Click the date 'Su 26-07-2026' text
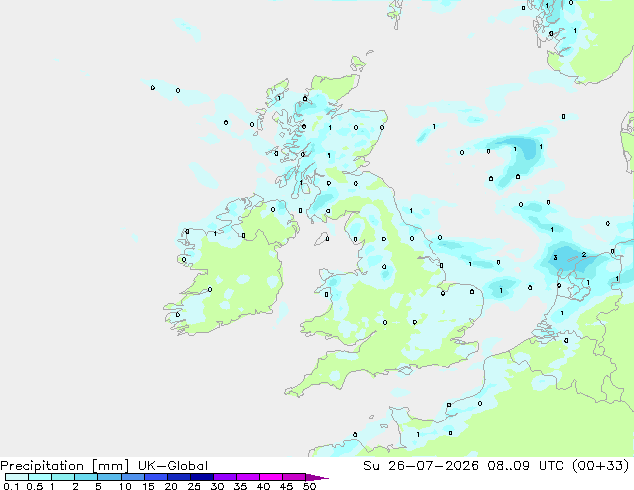Viewport: 634px width, 490px height. pos(421,466)
